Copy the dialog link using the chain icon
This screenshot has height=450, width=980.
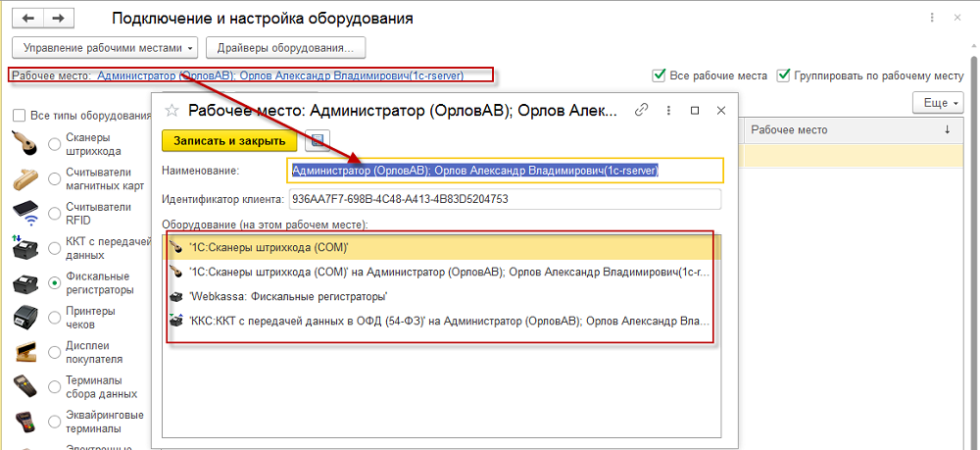point(641,110)
